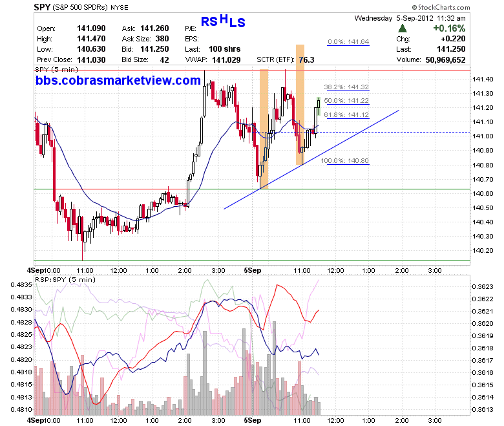Click the 141.00 price axis label
Screen dimensions: 504x426
pyautogui.click(x=483, y=136)
